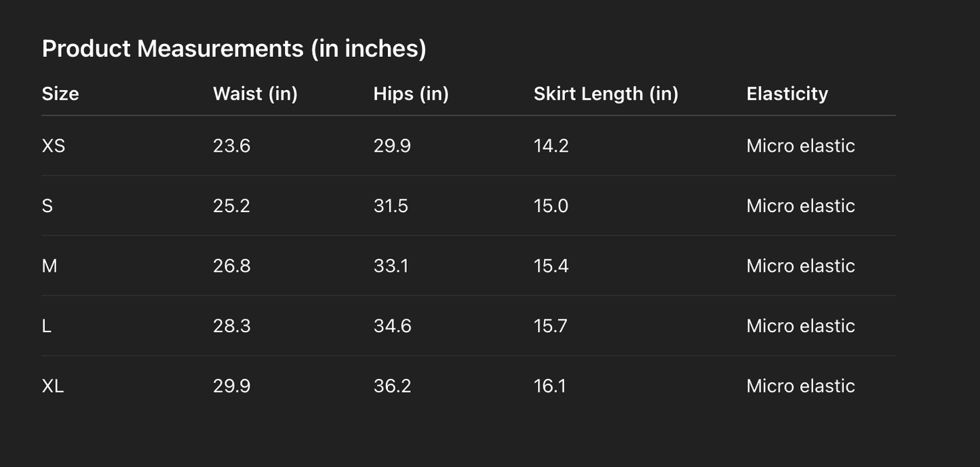Click the L waist value 28.3
The width and height of the screenshot is (980, 467).
click(231, 326)
